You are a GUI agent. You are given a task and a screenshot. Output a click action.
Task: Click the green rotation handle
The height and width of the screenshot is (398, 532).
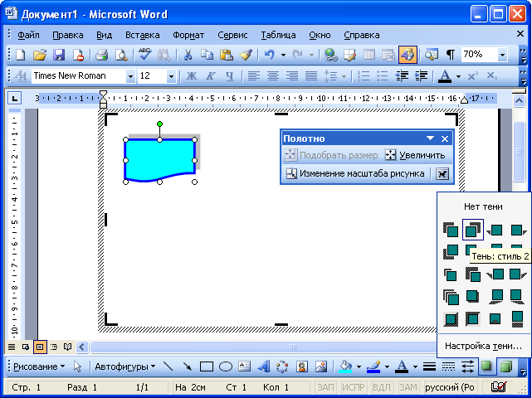point(160,124)
